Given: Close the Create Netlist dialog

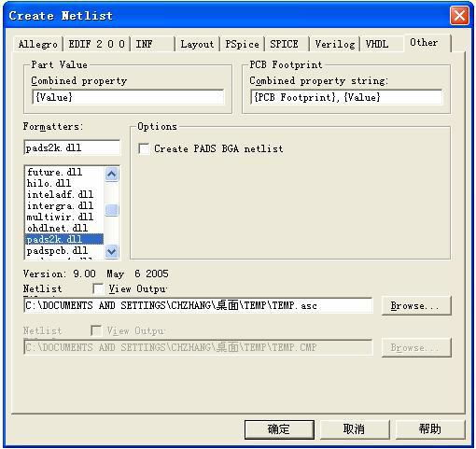Looking at the screenshot, I should coord(459,15).
